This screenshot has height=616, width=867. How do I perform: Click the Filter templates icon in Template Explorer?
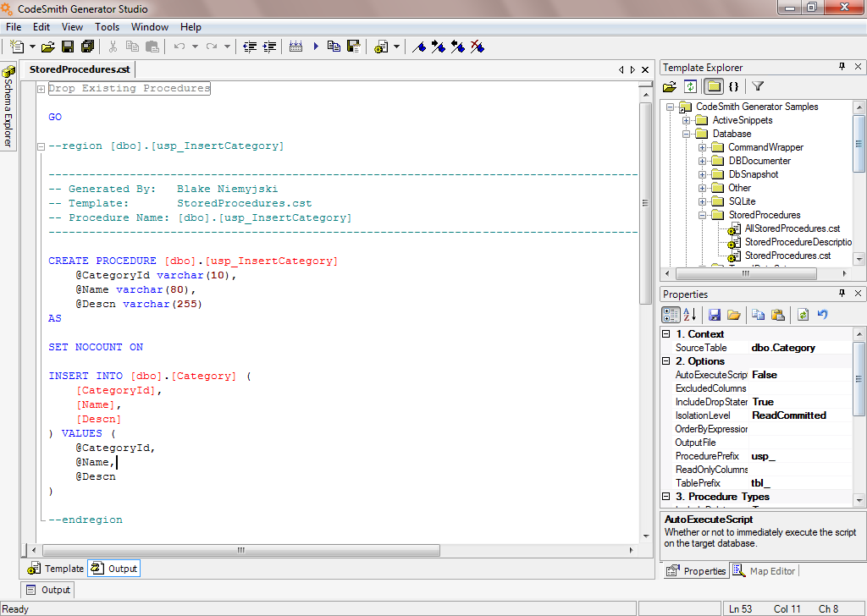pyautogui.click(x=758, y=86)
